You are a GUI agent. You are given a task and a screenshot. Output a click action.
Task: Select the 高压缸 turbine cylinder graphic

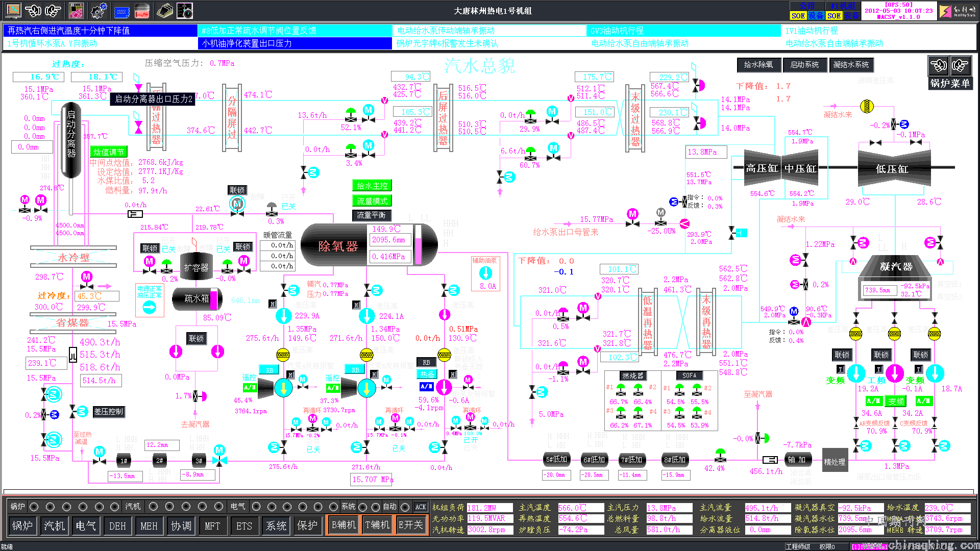(762, 168)
